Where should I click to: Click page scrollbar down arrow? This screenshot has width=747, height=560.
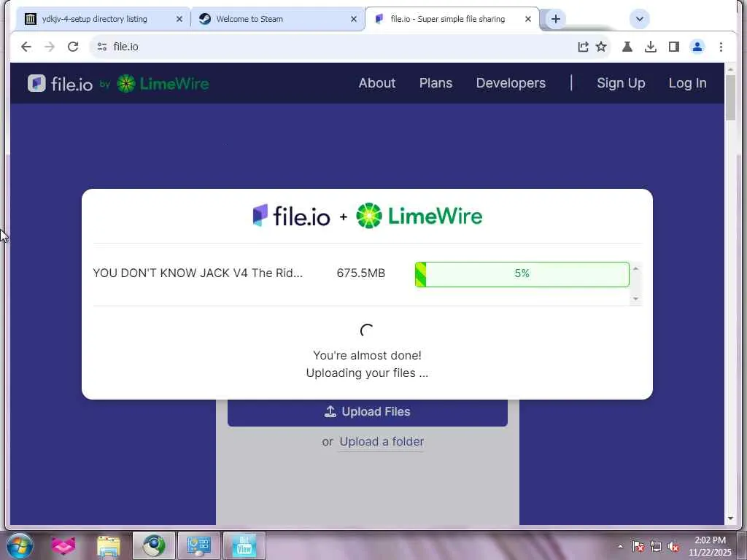731,518
